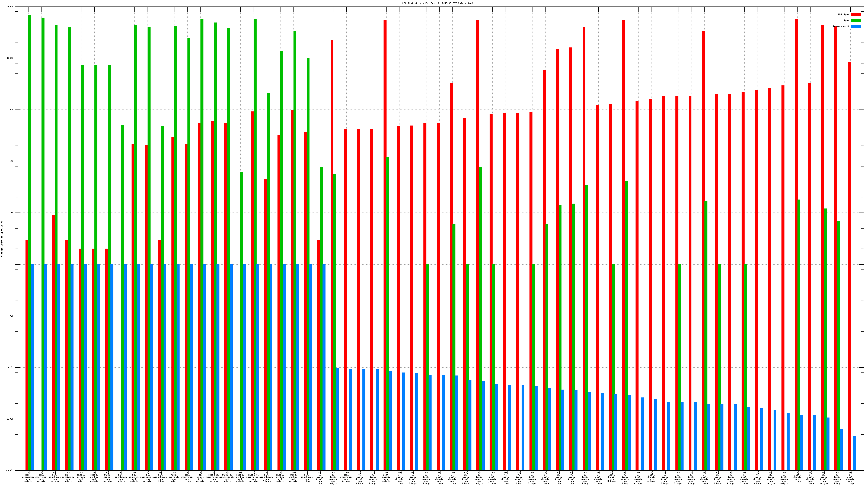This screenshot has height=488, width=868.
Task: Click the red Not Spam legend swatch
Action: tap(856, 14)
